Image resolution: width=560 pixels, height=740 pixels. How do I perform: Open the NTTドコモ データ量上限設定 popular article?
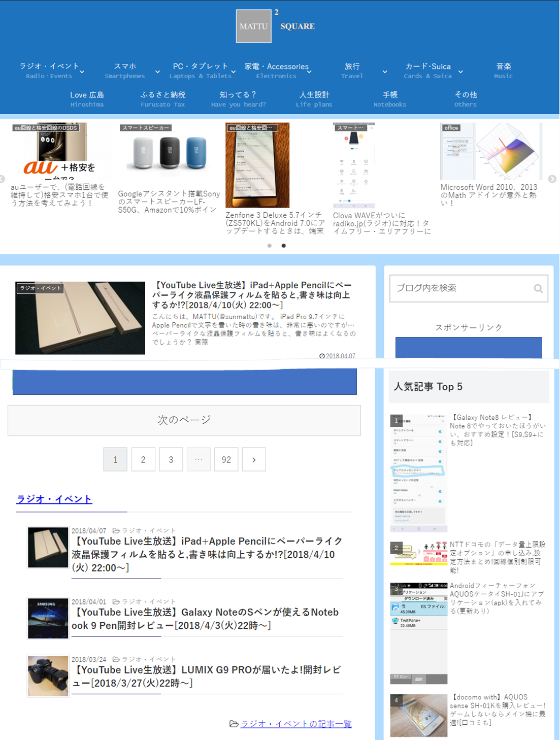(498, 557)
